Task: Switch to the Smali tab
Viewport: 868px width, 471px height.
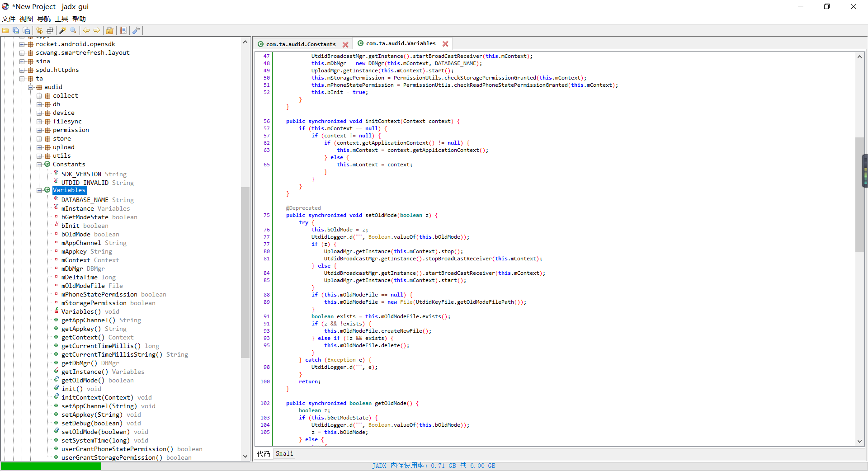Action: pyautogui.click(x=284, y=453)
